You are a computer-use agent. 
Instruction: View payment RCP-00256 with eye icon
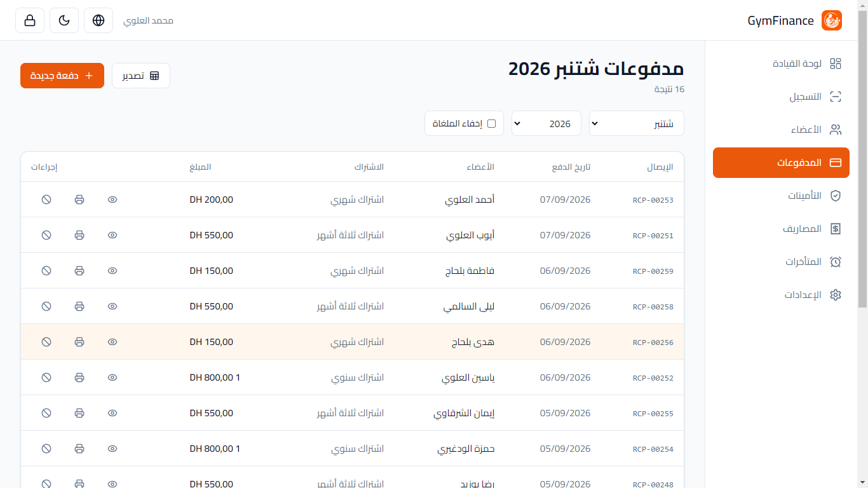point(112,342)
